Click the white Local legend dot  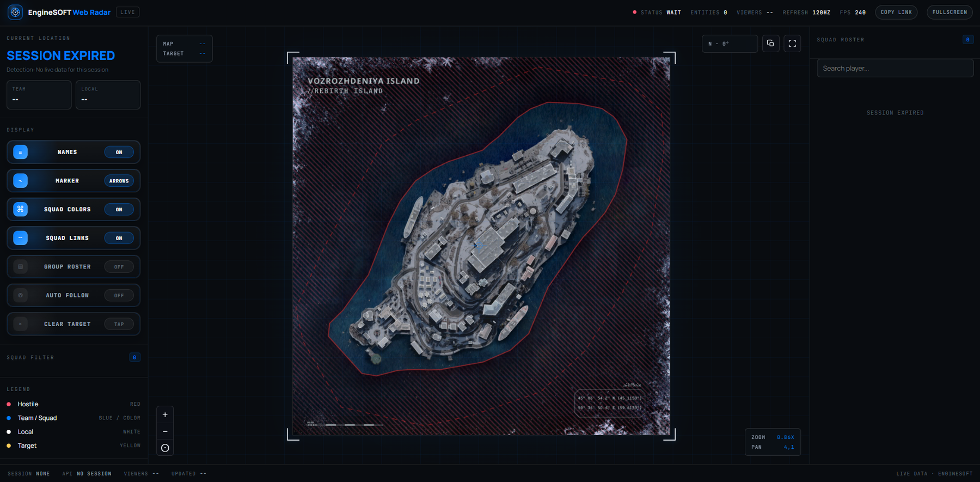click(9, 432)
